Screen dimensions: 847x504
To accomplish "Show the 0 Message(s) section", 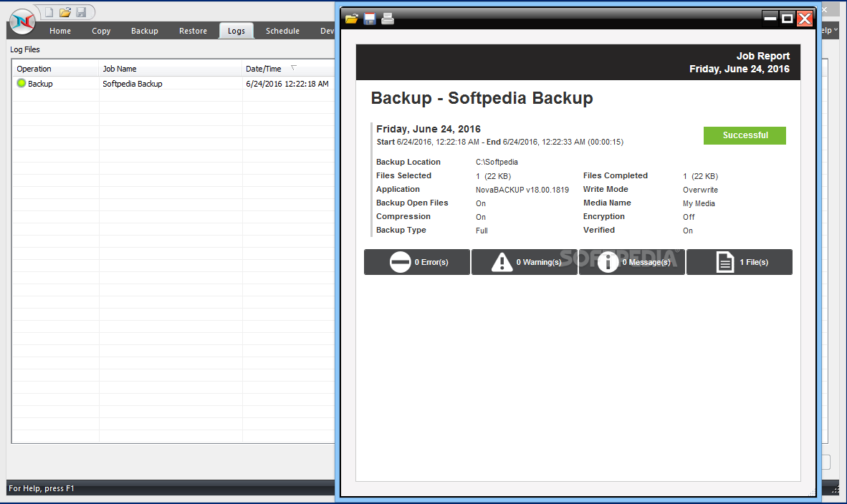I will [632, 262].
